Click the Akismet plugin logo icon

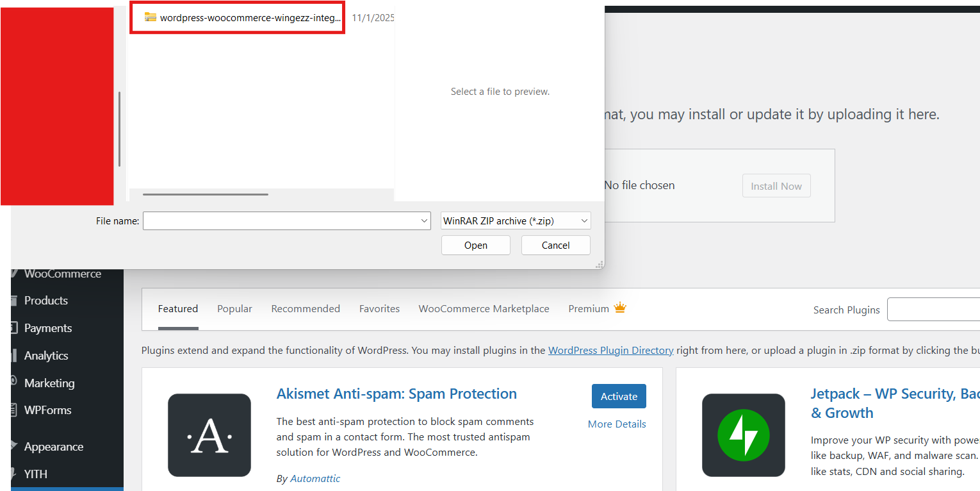[209, 435]
